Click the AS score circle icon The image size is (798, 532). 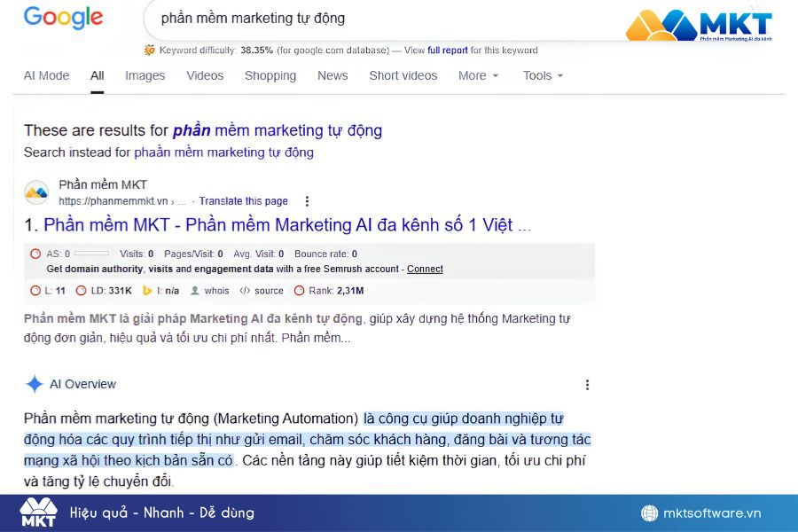35,254
